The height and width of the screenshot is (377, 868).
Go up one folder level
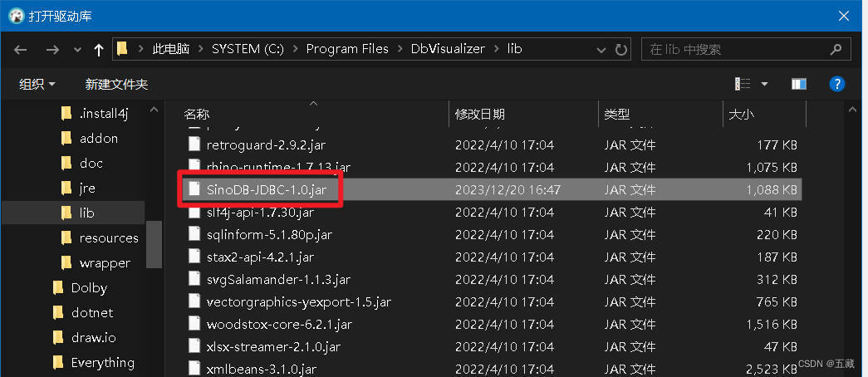pos(99,50)
